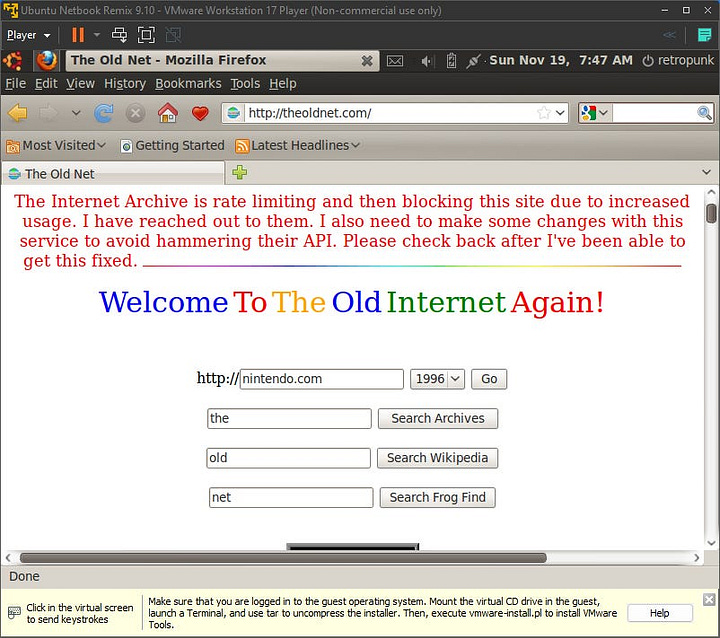Click the horizontal scrollbar thumb
This screenshot has width=720, height=638.
(x=283, y=558)
